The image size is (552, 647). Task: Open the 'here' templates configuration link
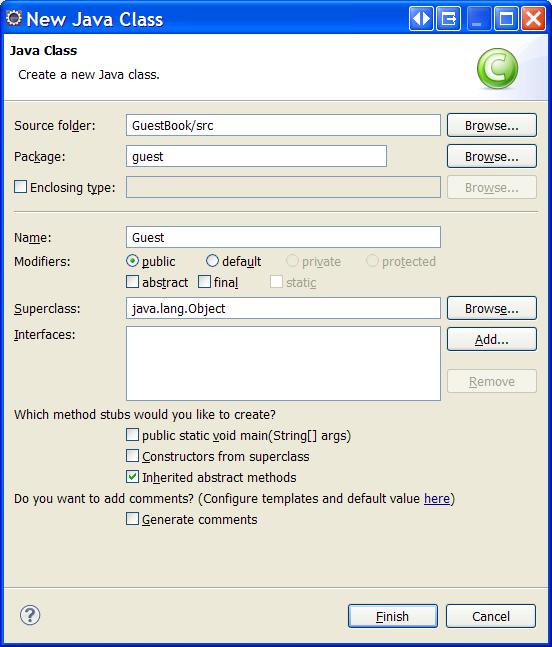[437, 498]
